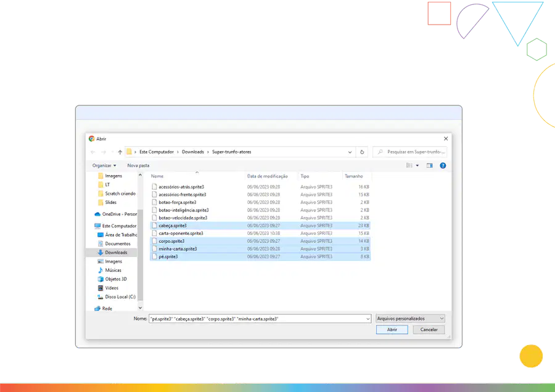Click the forward navigation arrow
This screenshot has height=392, width=555.
coord(104,152)
